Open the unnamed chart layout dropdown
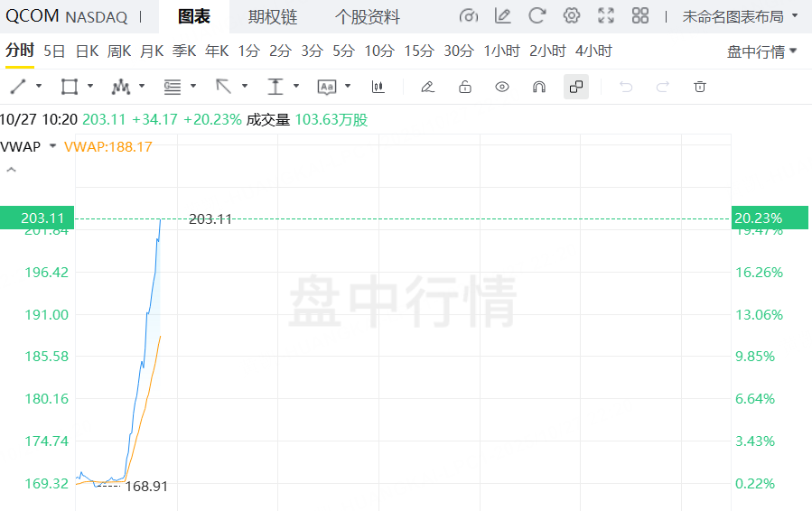 [x=740, y=16]
